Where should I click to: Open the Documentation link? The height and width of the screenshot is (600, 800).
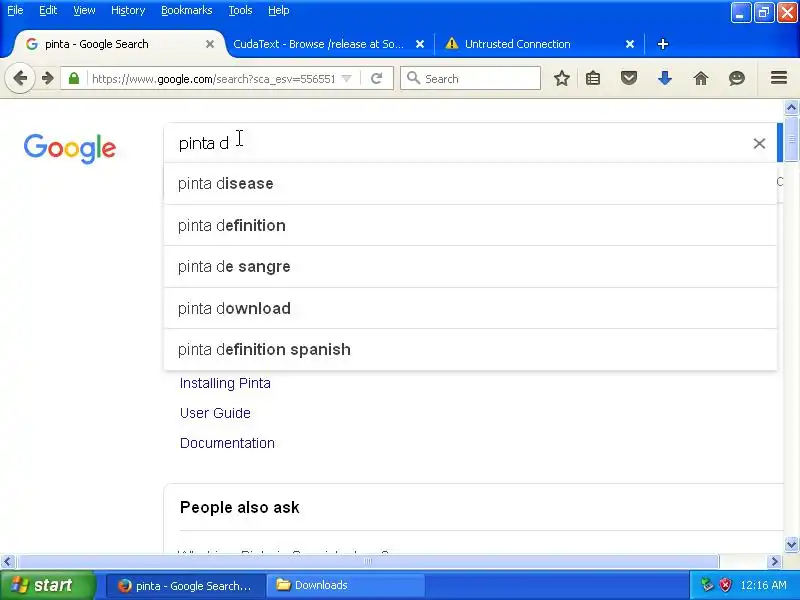pyautogui.click(x=227, y=443)
